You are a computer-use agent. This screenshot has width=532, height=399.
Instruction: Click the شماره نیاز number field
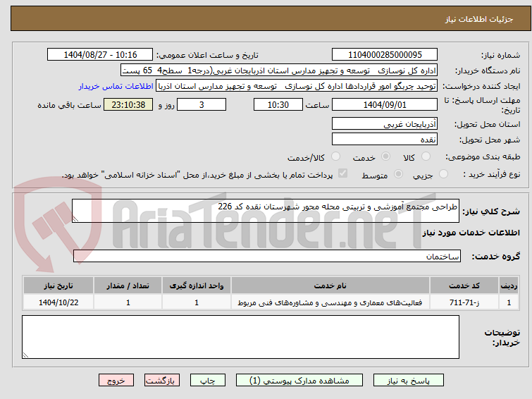pyautogui.click(x=385, y=55)
